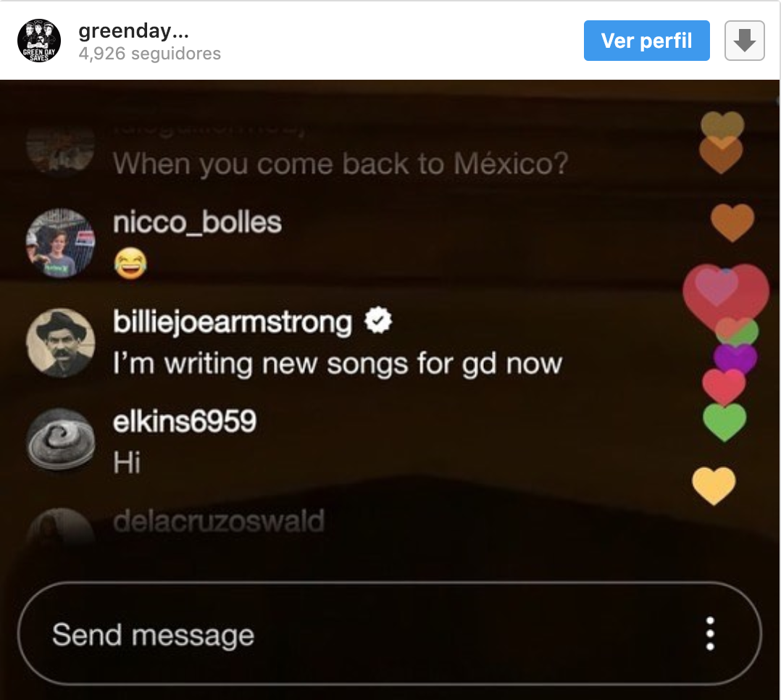Tap the large red floating heart
781x700 pixels.
coord(725,298)
